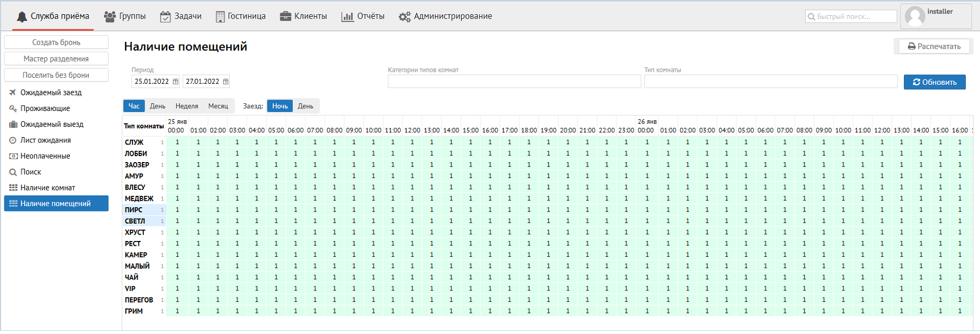Select МАЛЫЙ room type row label
Screen dimensions: 980x334
[137, 266]
